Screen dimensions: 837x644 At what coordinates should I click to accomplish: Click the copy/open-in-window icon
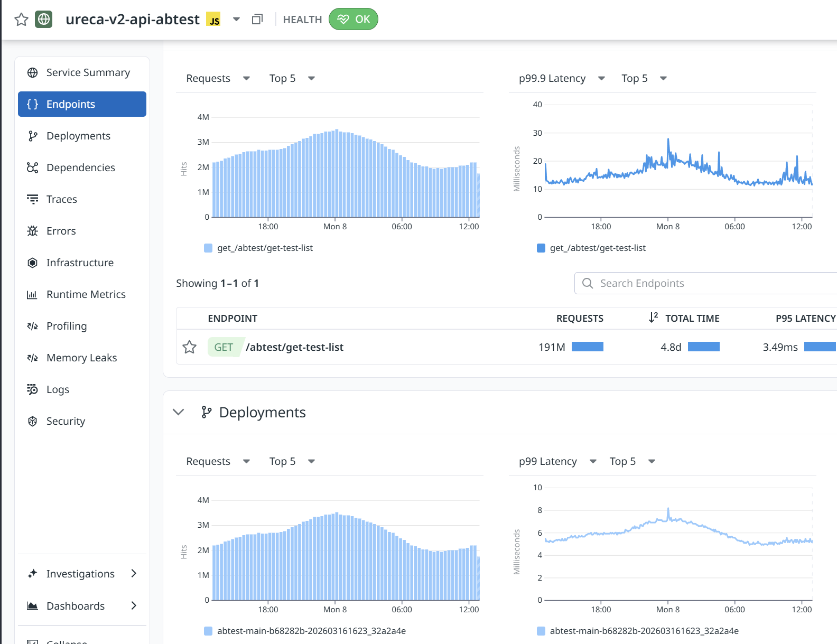coord(257,20)
